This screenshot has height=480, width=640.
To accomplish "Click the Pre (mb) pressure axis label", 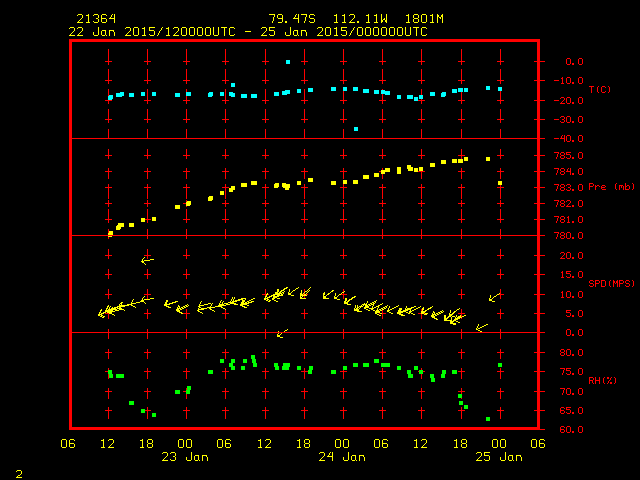I will (610, 187).
